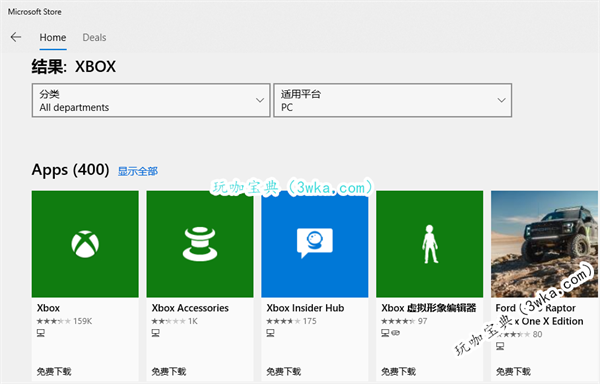Viewport: 600px width, 384px height.
Task: Click the chevron in the PC platform box
Action: [x=501, y=100]
